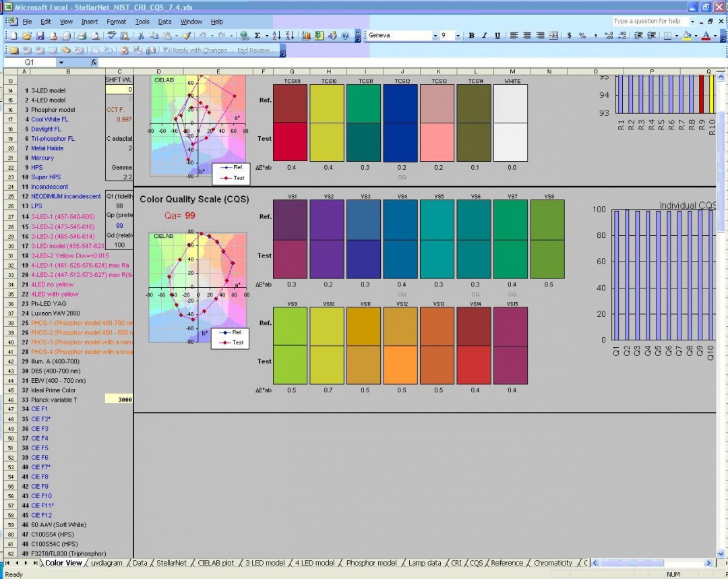Apply AutoSum to selected cells
The width and height of the screenshot is (728, 579).
(257, 35)
